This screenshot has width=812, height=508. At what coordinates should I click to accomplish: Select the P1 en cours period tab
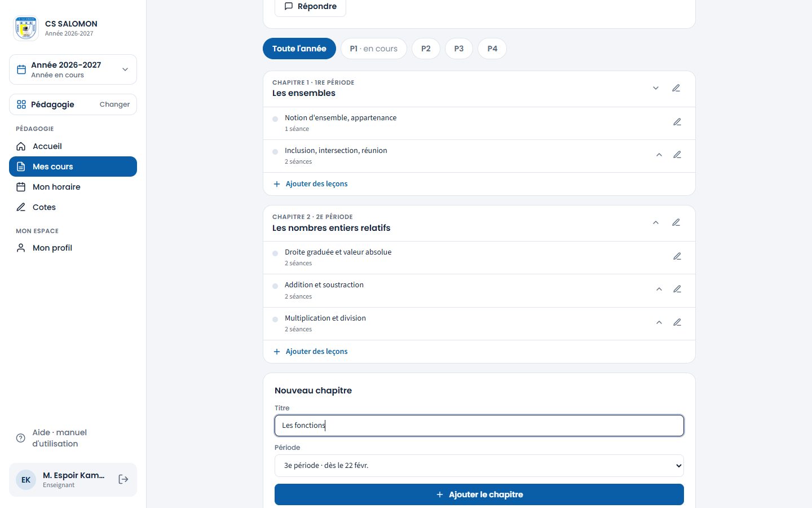[x=374, y=49]
